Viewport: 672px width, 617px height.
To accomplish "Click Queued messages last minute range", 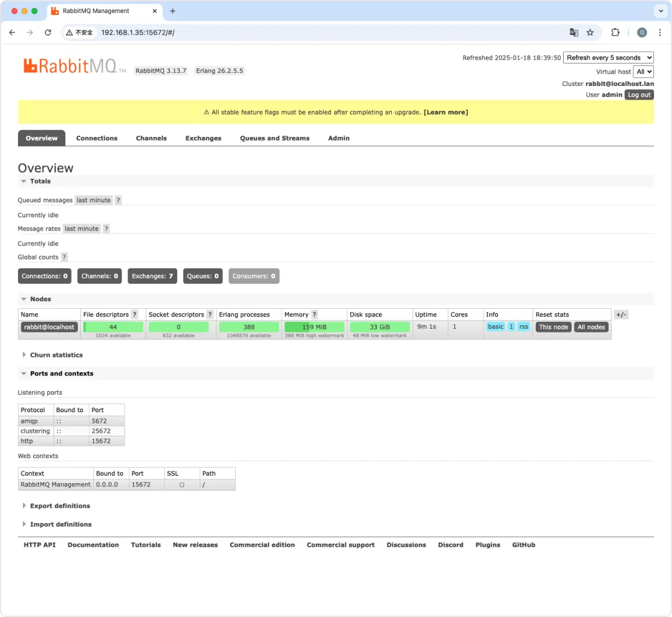I will (x=93, y=200).
